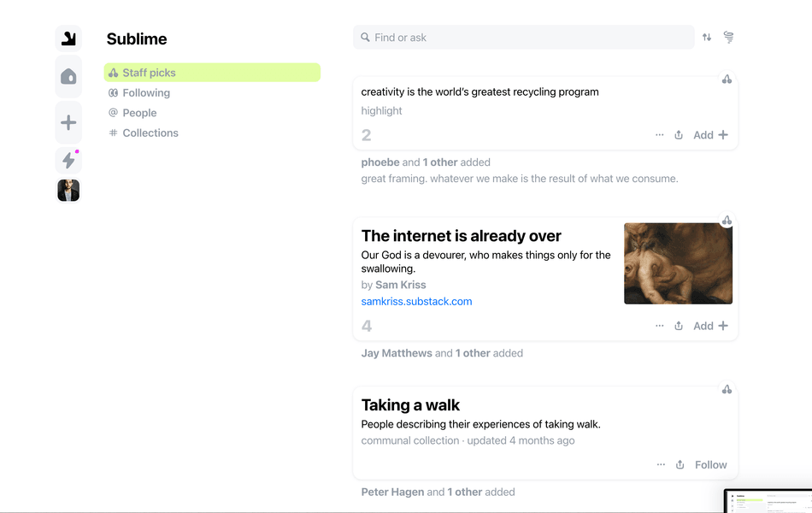The width and height of the screenshot is (812, 513).
Task: Add the creativity highlight to library
Action: pyautogui.click(x=710, y=135)
